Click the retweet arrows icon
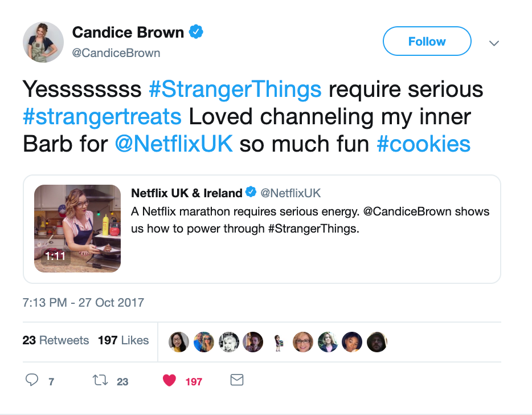The height and width of the screenshot is (415, 532). coord(100,380)
